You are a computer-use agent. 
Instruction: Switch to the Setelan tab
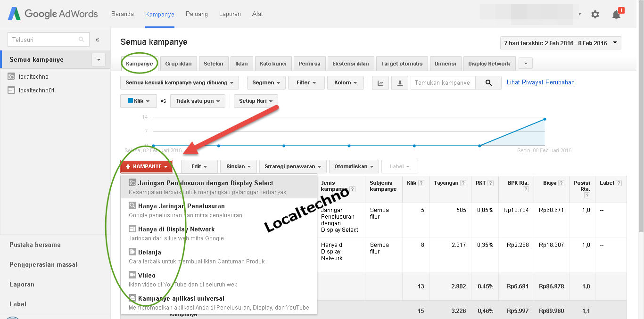pyautogui.click(x=214, y=64)
